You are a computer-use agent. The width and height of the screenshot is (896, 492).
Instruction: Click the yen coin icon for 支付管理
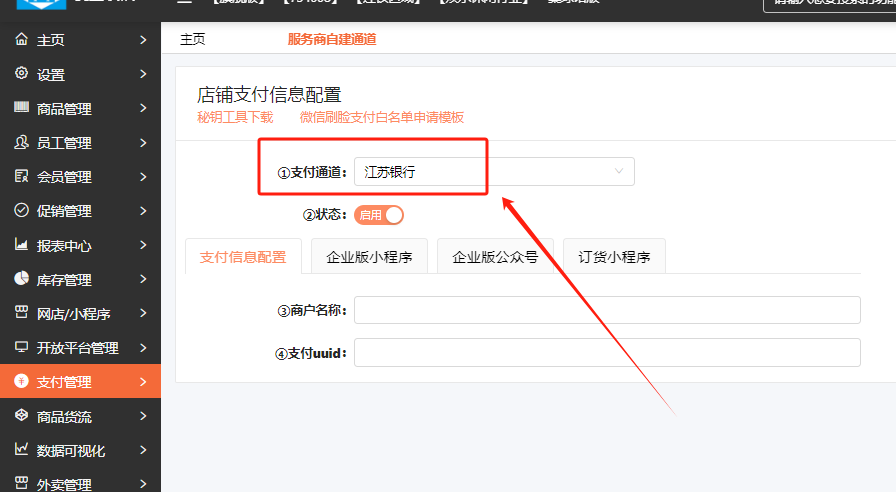pyautogui.click(x=21, y=381)
